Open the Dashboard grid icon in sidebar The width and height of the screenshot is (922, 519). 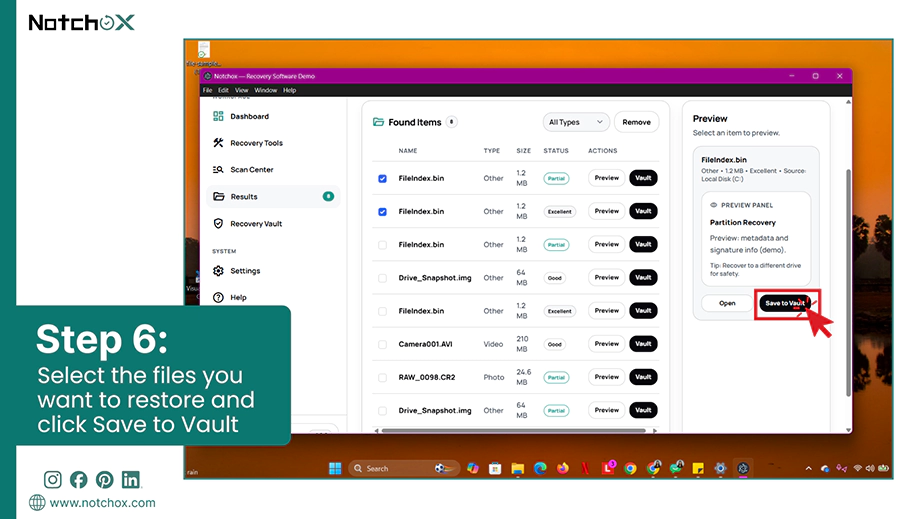click(x=218, y=116)
